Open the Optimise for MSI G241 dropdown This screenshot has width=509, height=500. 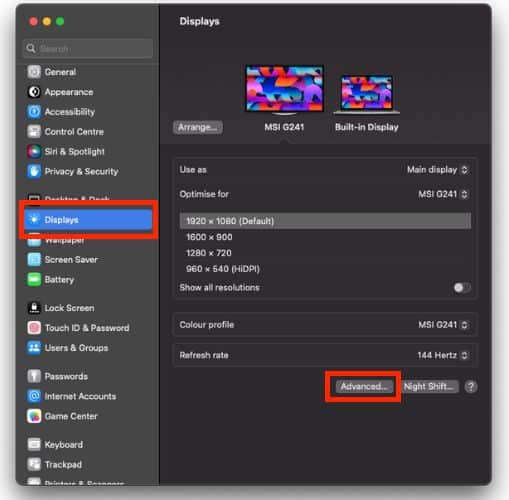click(443, 194)
